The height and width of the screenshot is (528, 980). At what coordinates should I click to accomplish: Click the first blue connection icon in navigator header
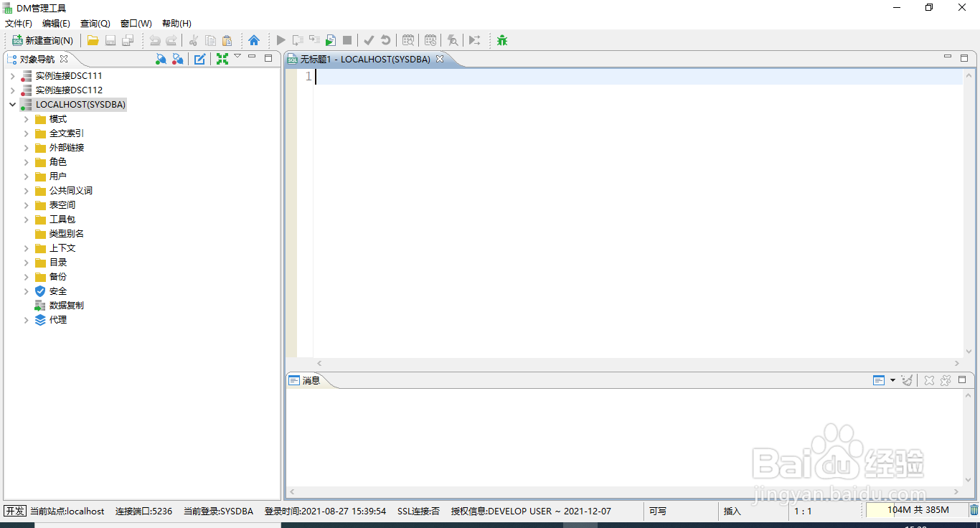[161, 59]
